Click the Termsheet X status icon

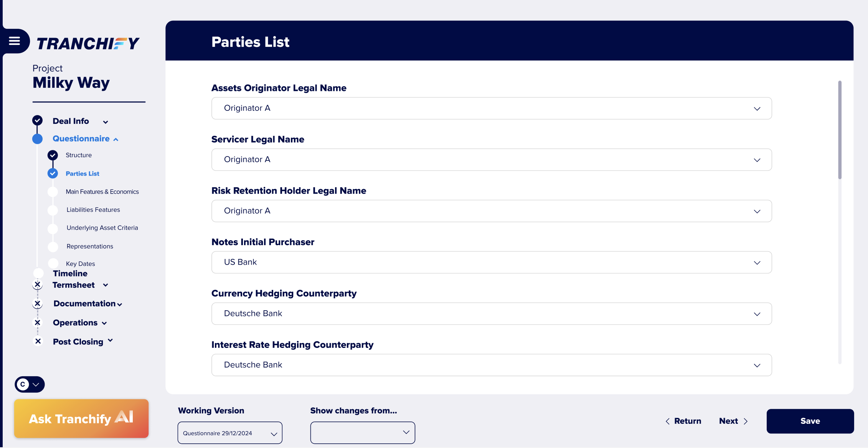pos(37,285)
